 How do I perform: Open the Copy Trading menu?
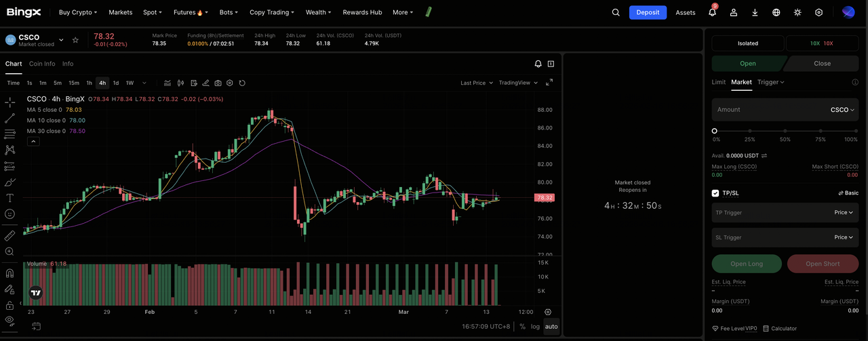[x=271, y=12]
